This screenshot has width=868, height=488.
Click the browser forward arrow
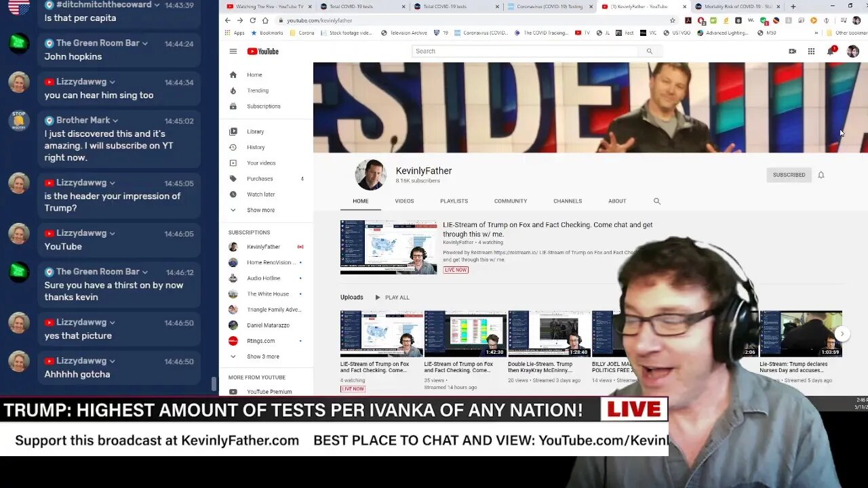(240, 20)
